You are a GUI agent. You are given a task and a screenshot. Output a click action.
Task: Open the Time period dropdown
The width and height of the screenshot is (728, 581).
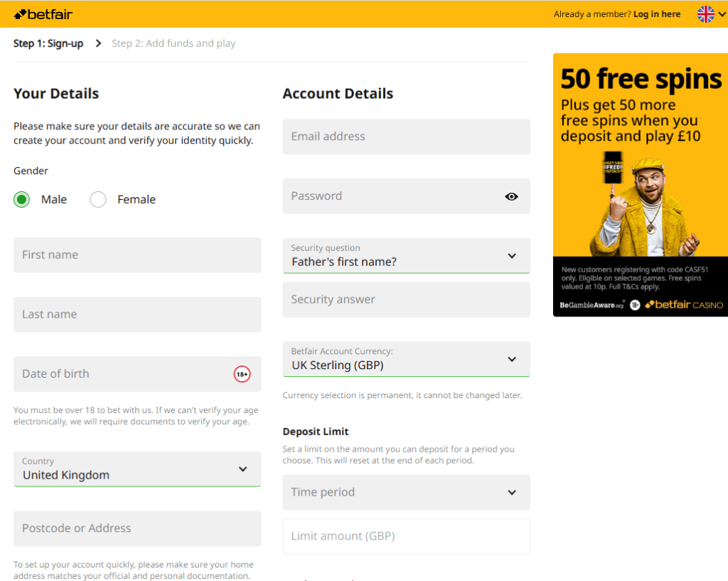point(406,492)
